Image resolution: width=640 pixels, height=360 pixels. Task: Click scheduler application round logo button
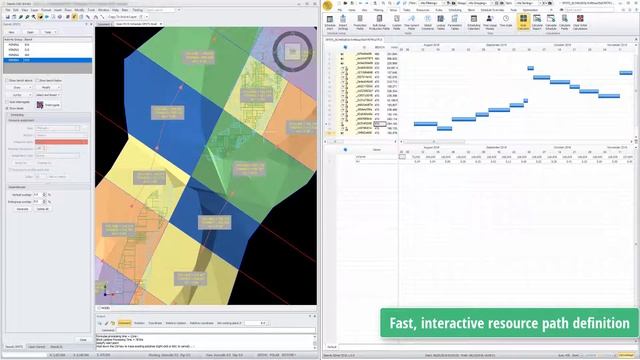click(327, 5)
